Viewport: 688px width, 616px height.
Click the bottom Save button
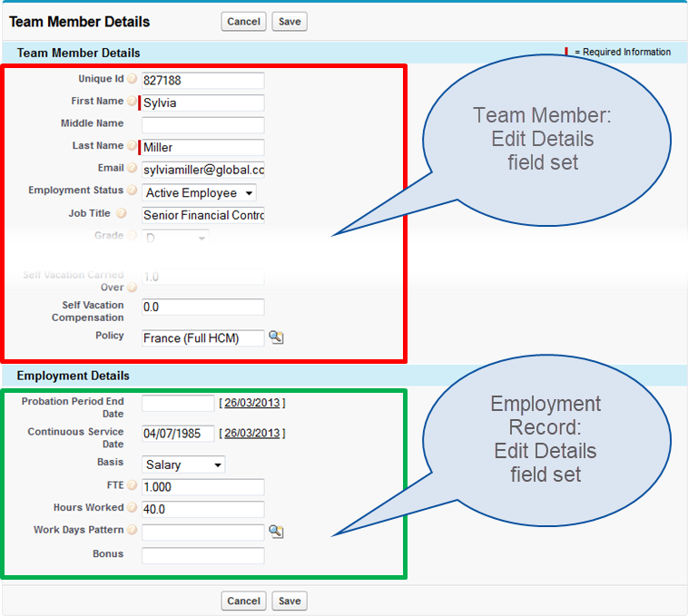(290, 601)
